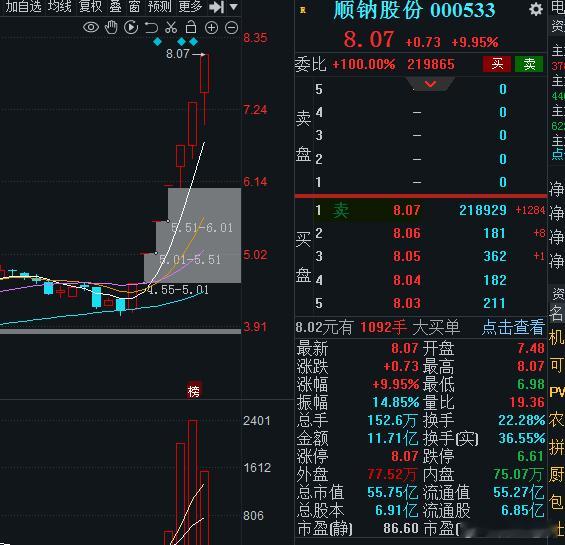
Task: Select the buy-1 price 8.07 in the order book
Action: click(x=406, y=210)
